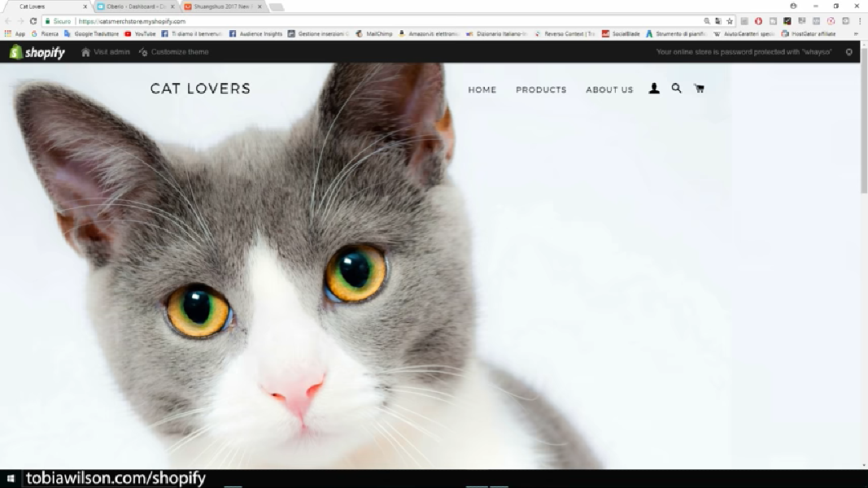Click CAT LOVERS store title

(200, 89)
